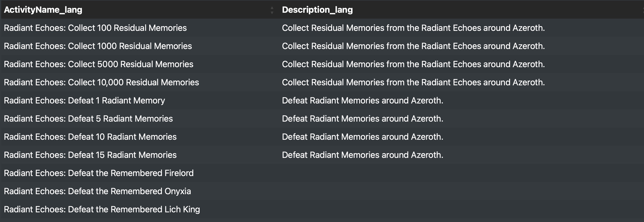Select the Defeat the Remembered Lich King row

[x=322, y=209]
